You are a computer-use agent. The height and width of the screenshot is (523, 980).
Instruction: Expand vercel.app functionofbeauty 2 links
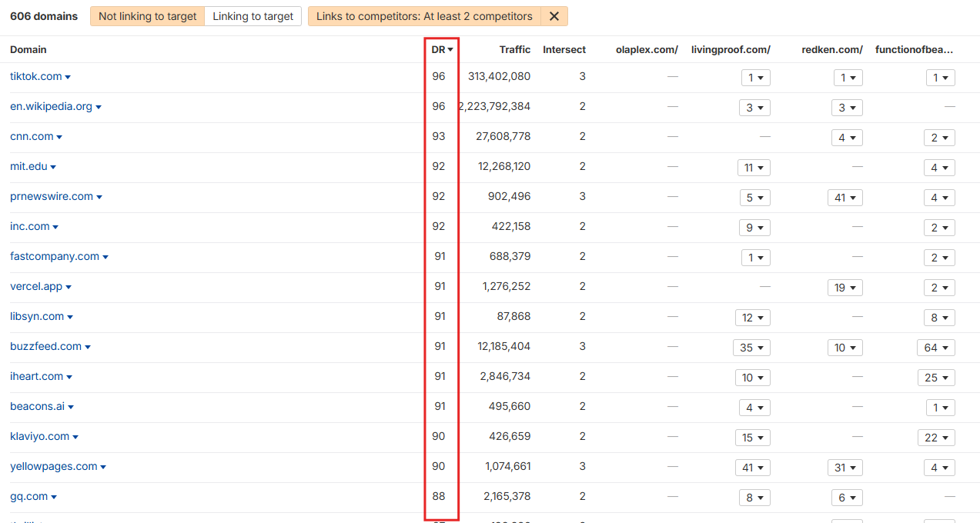pos(940,288)
